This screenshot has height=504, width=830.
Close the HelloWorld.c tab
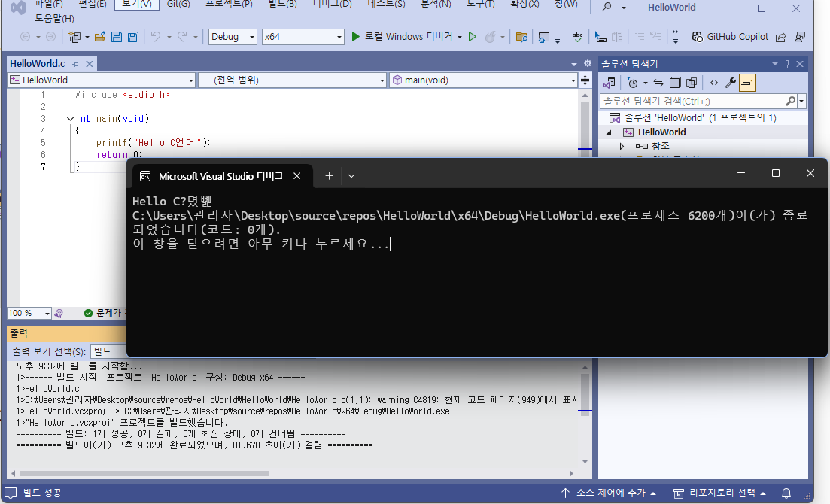90,64
